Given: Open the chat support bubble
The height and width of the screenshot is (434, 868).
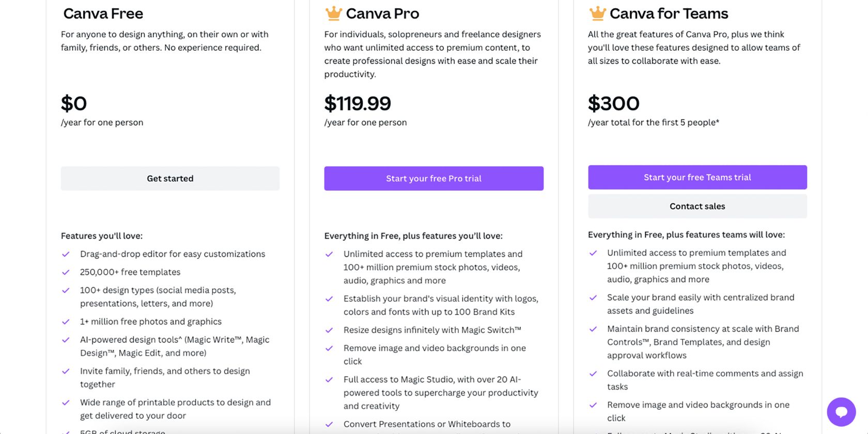Looking at the screenshot, I should pyautogui.click(x=842, y=412).
